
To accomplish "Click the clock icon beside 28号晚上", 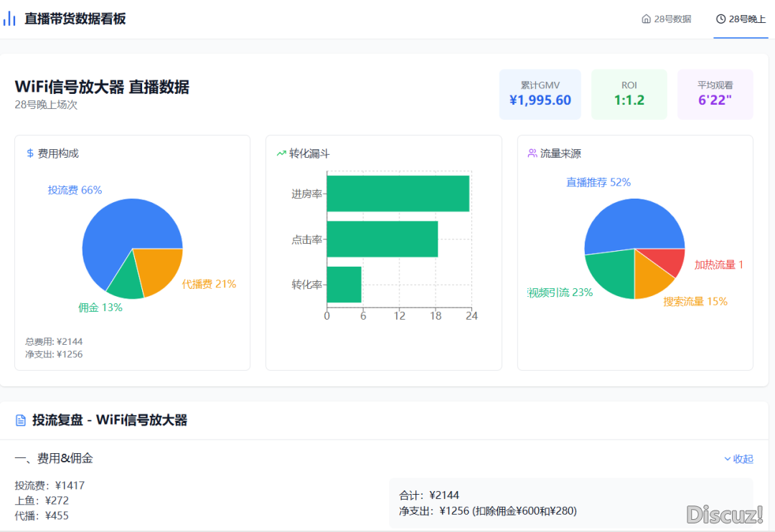I will (720, 19).
